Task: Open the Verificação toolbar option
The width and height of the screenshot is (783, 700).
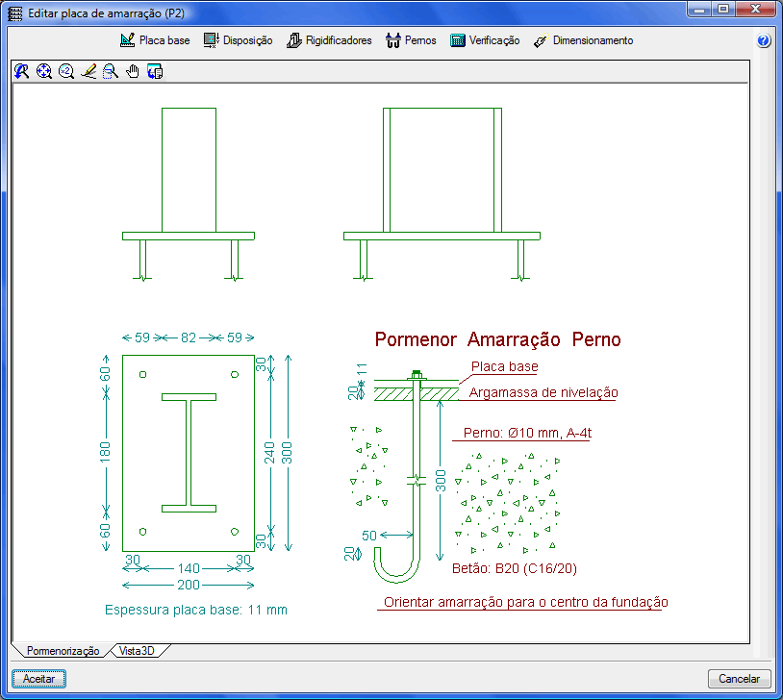Action: 485,40
